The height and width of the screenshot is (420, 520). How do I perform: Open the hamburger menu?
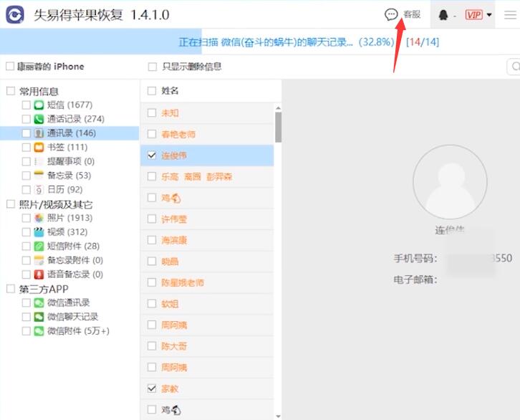click(511, 15)
